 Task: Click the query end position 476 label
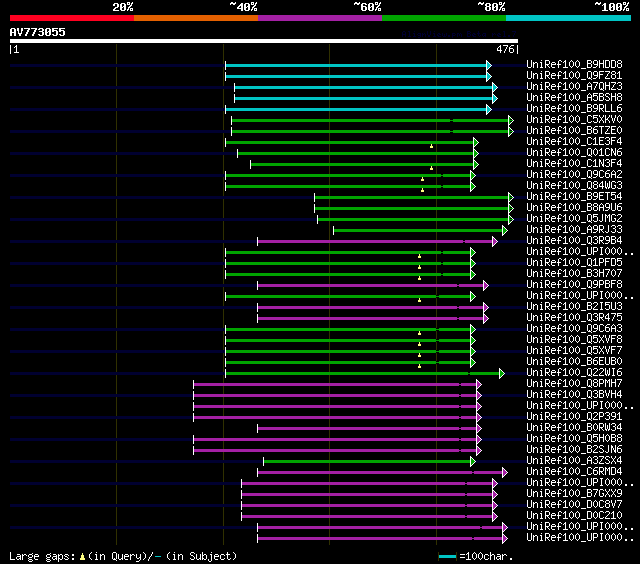[x=506, y=49]
